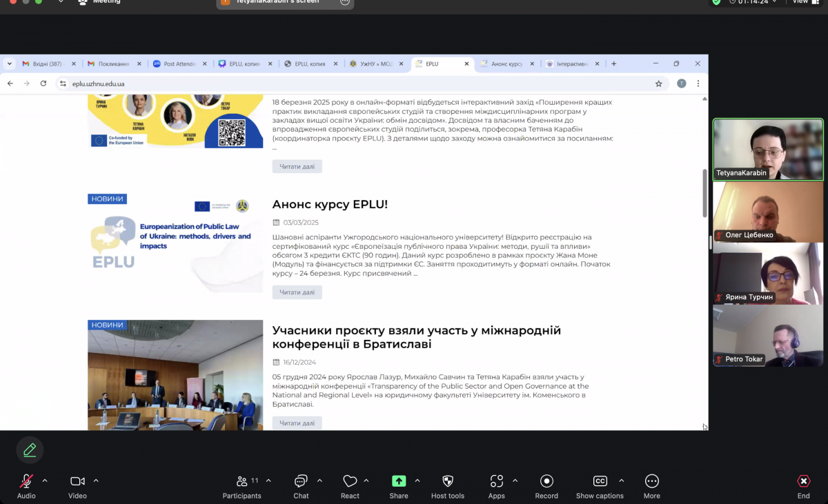Click the Record icon to start recording

[x=546, y=481]
